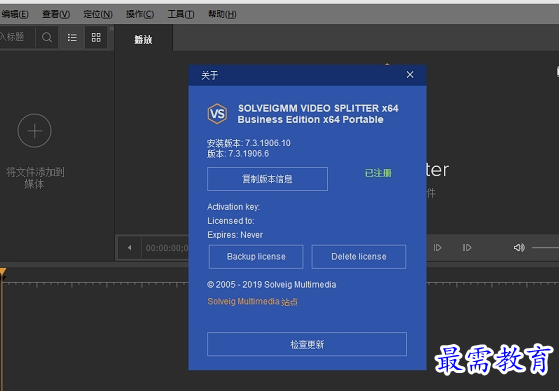Open the Solveig Multimedia 站点 link

click(x=252, y=302)
